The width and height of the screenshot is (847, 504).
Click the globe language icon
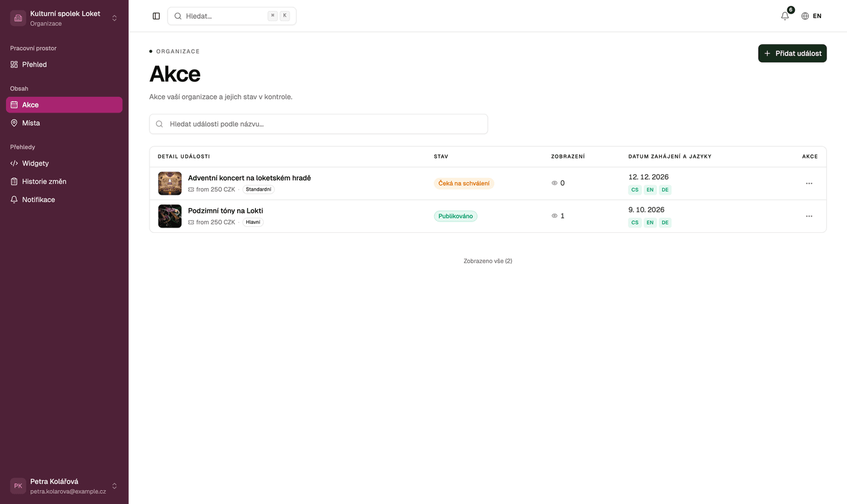[805, 16]
